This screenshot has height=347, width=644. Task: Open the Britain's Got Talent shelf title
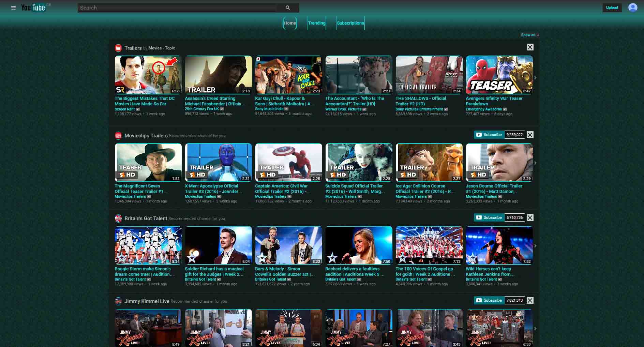point(146,218)
